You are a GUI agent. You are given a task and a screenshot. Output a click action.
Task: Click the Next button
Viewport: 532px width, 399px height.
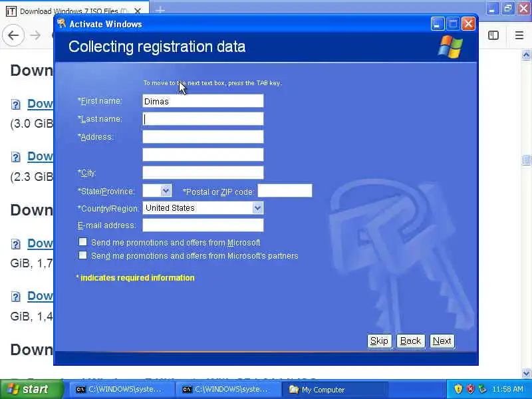pos(442,341)
